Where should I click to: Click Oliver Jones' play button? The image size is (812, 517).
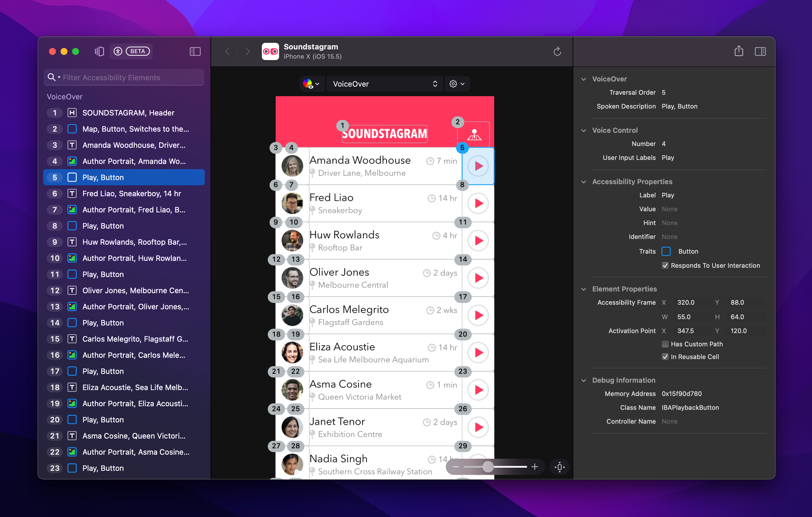coord(478,278)
